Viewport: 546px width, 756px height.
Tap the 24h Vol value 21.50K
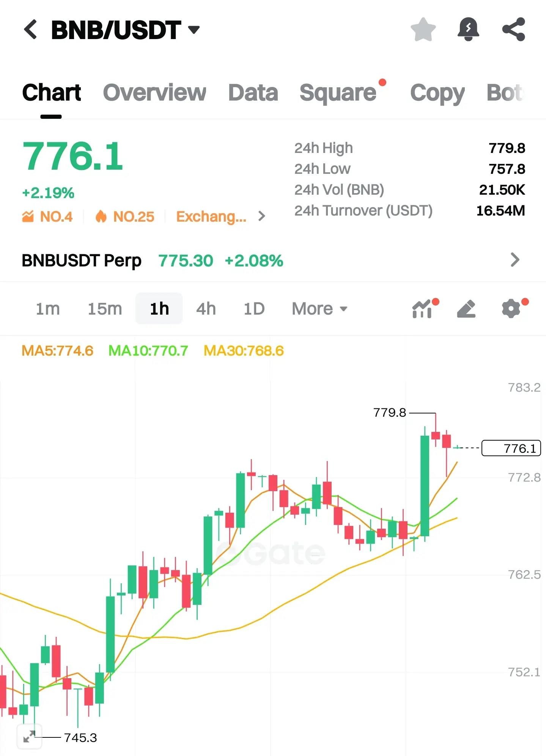pos(502,190)
